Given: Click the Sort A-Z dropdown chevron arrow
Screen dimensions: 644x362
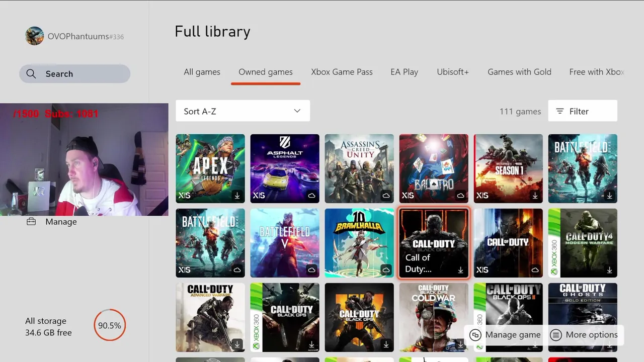Looking at the screenshot, I should click(297, 111).
